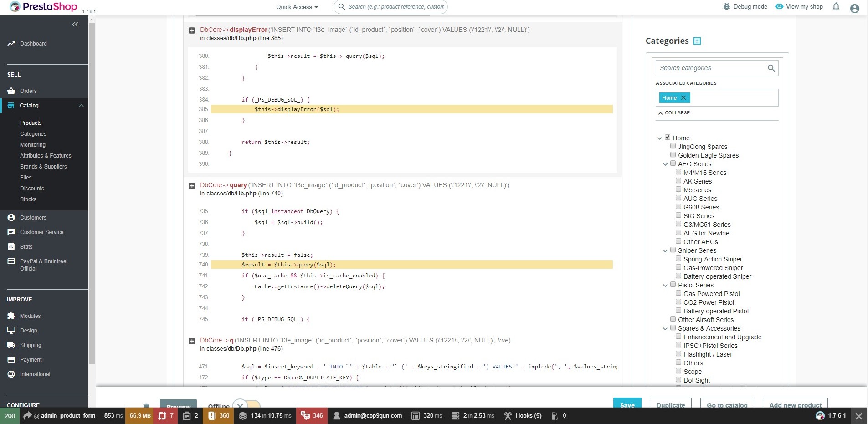
Task: Go to catalog from the bottom bar
Action: click(726, 405)
